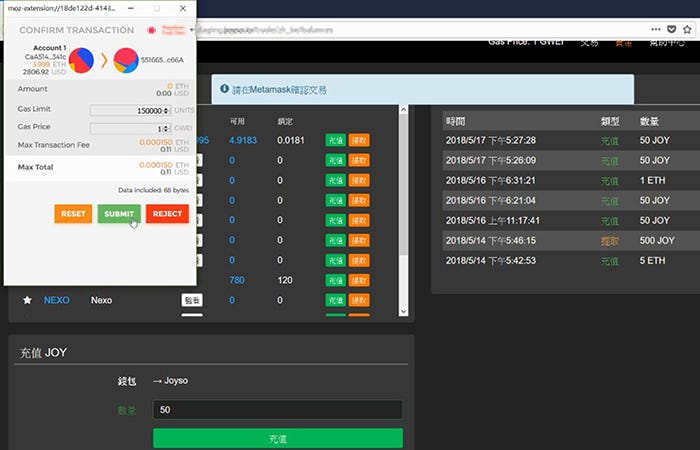700x450 pixels.
Task: Toggle the favorite star for NEXO
Action: click(x=27, y=300)
